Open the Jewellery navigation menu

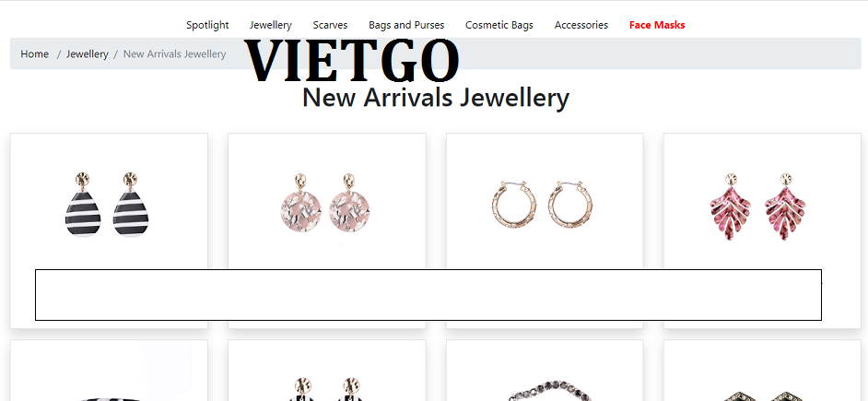click(x=271, y=25)
